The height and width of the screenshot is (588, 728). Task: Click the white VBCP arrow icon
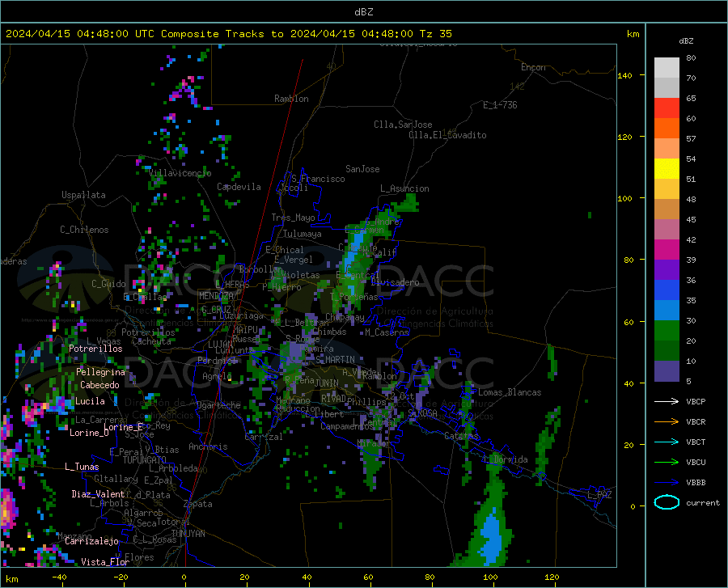[667, 401]
